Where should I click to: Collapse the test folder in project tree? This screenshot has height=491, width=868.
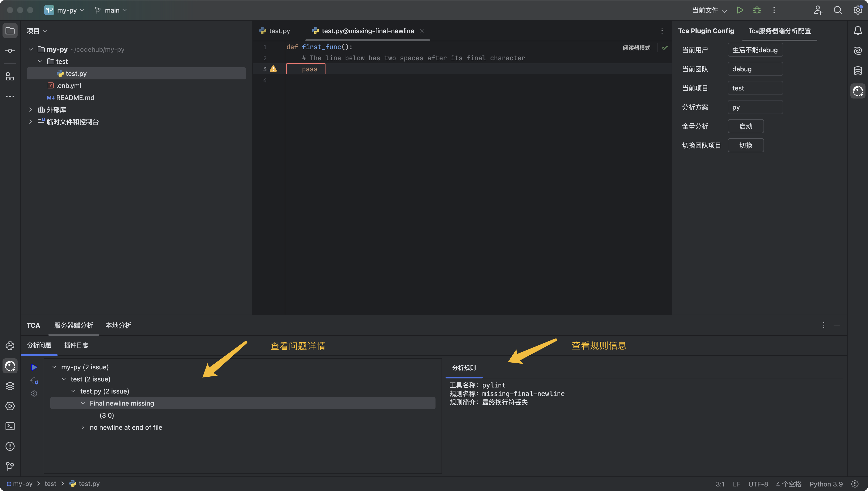tap(40, 61)
